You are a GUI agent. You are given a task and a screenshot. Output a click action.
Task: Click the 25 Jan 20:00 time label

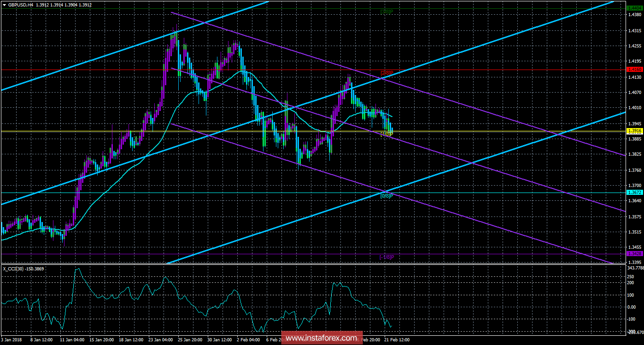pyautogui.click(x=189, y=340)
